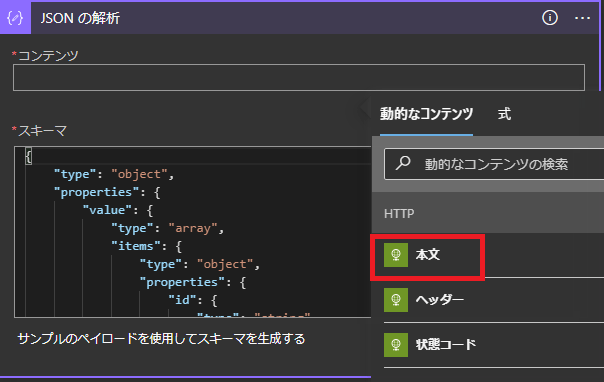Click the "items": { schema line
Viewport: 604px width, 382px height.
[146, 246]
